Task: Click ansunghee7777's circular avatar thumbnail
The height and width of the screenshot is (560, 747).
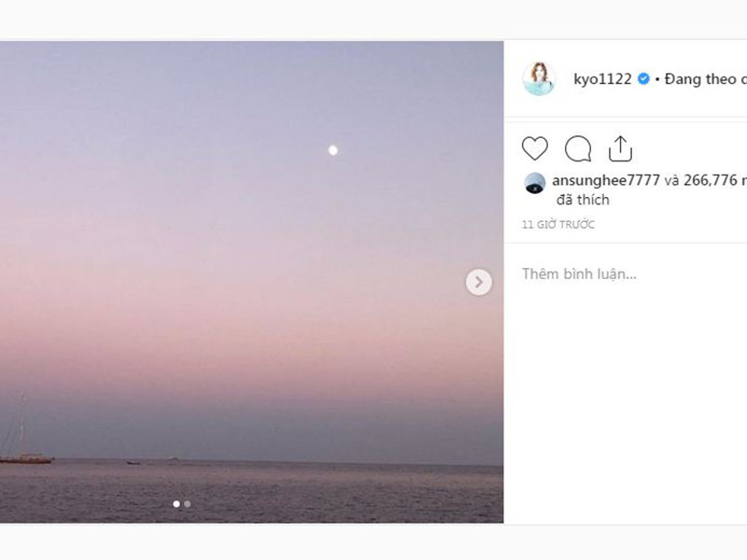Action: click(533, 184)
